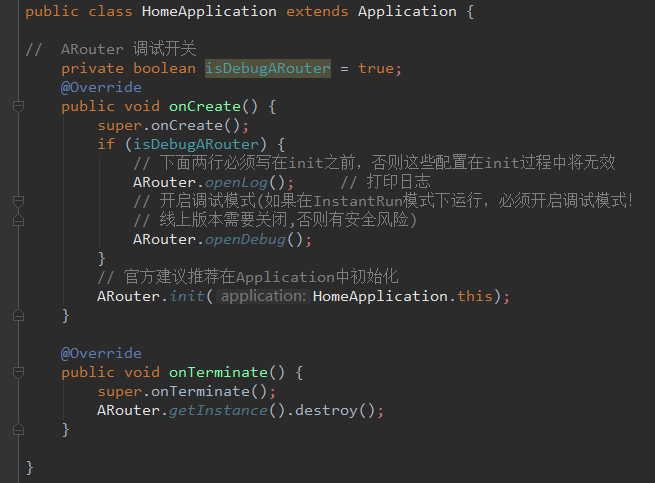Click the 打印日志 comment

386,182
